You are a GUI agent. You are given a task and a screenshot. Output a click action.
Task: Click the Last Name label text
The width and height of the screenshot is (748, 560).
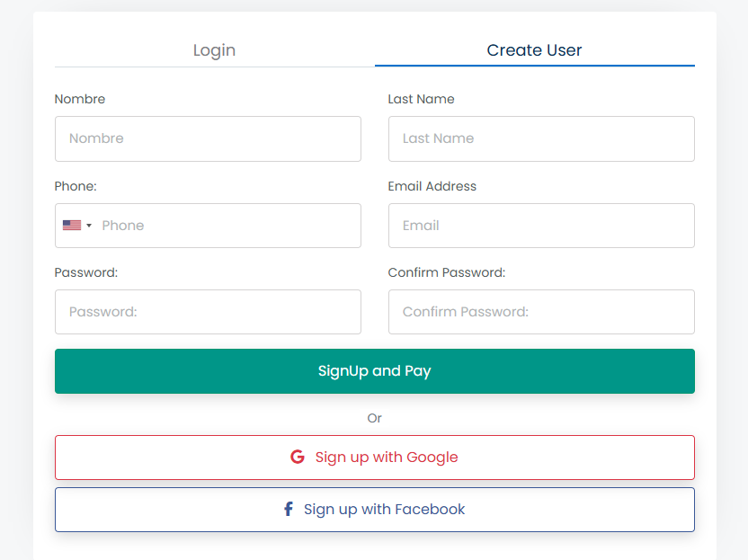coord(422,99)
